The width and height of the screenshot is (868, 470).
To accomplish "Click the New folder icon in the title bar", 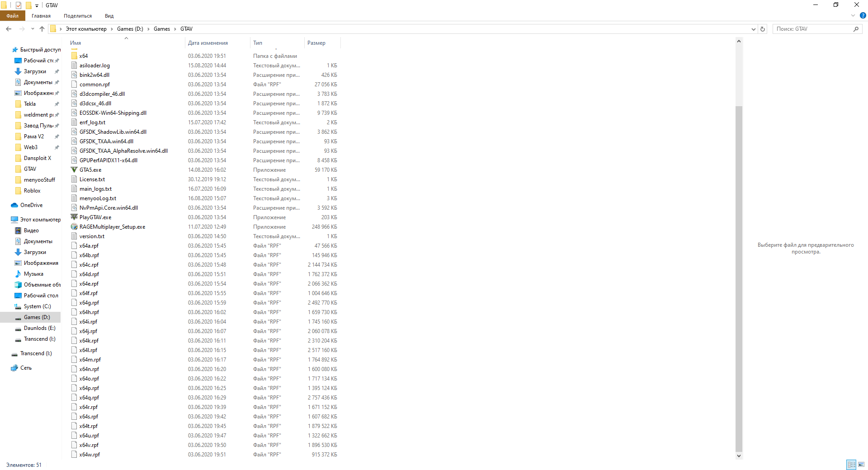I will coord(28,5).
